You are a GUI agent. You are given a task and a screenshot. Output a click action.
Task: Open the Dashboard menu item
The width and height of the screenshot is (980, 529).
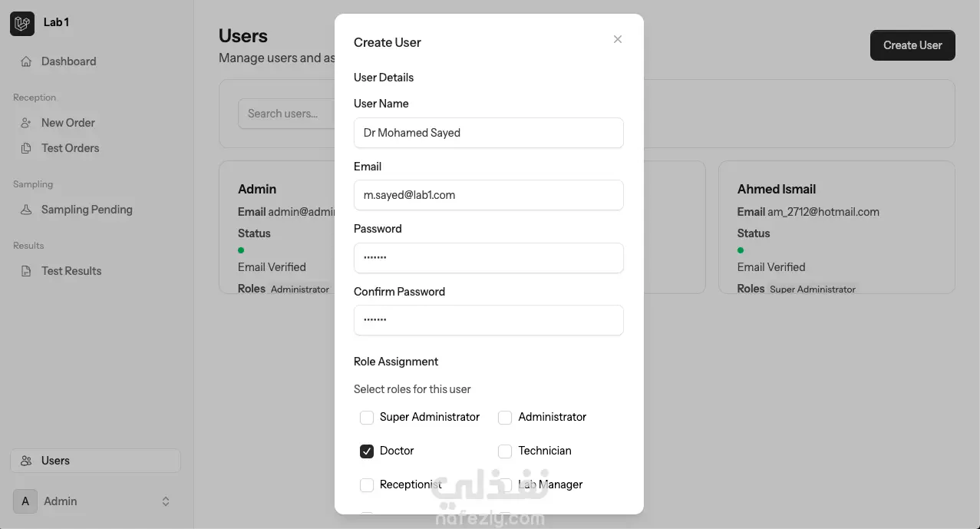[68, 61]
